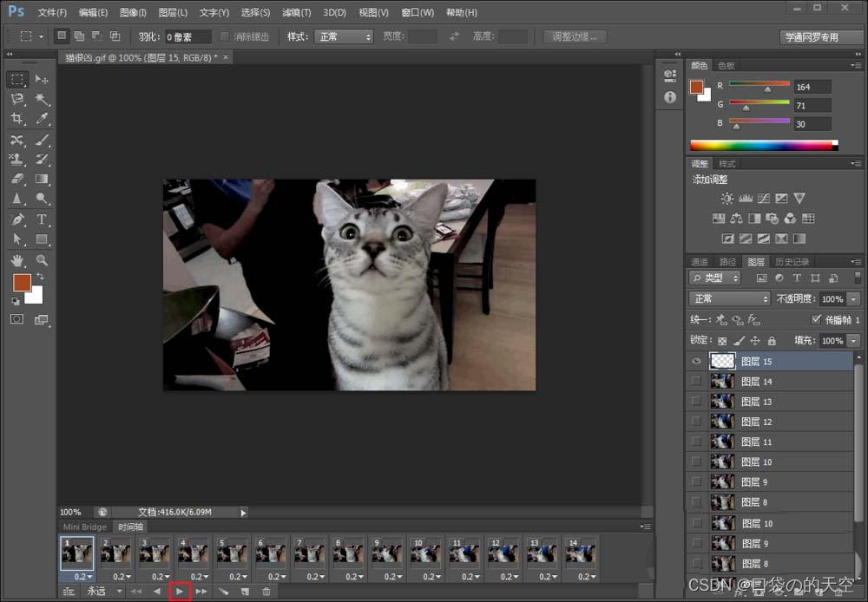The image size is (868, 602).
Task: Go to previous frame button
Action: [x=156, y=592]
